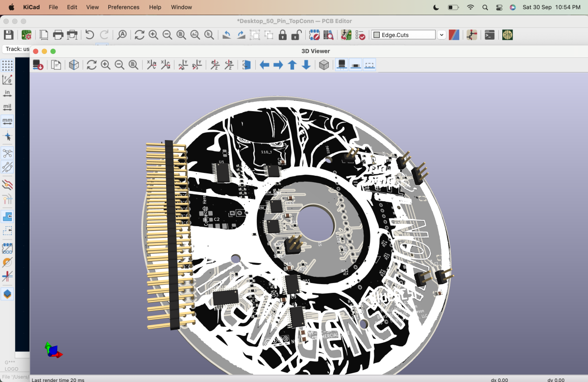Click the layer pair color swatch
This screenshot has height=382, width=588.
tap(454, 35)
